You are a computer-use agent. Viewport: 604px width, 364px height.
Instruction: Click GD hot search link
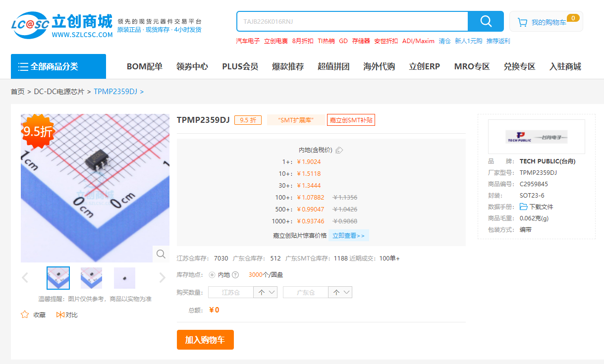343,41
